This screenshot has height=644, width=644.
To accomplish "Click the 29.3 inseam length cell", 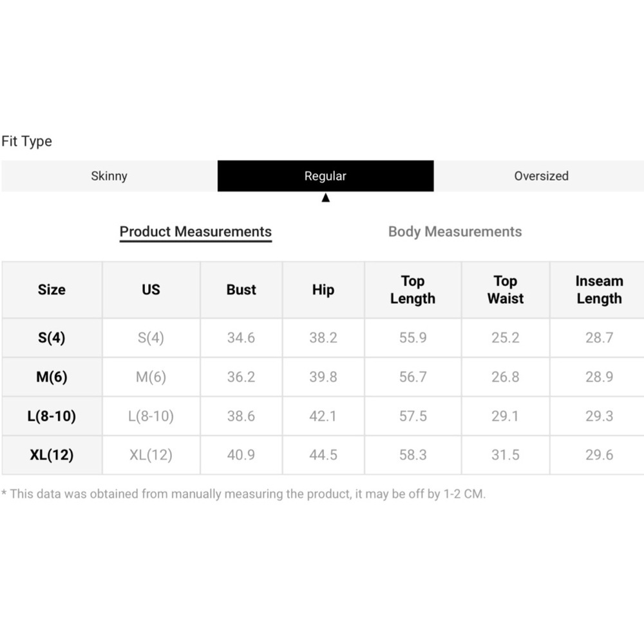I will (x=599, y=416).
